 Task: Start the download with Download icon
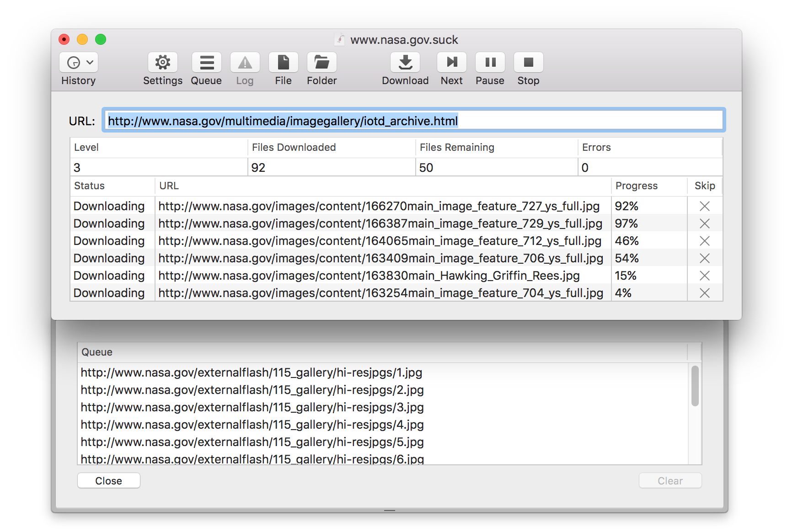coord(405,63)
